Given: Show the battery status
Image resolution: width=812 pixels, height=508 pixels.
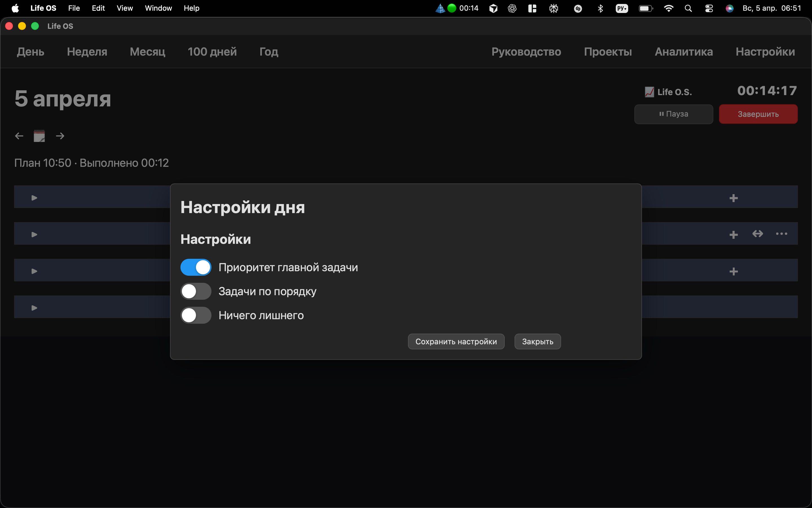Looking at the screenshot, I should (646, 8).
